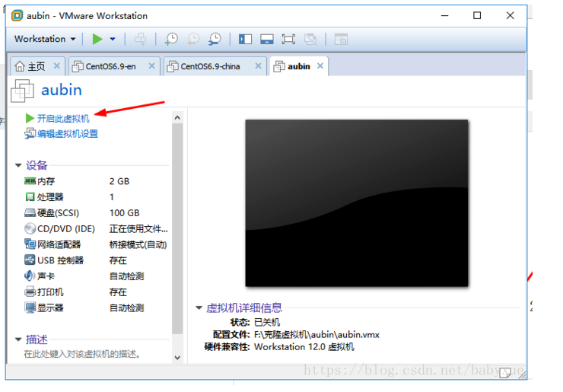The height and width of the screenshot is (392, 563).
Task: Click the Workstation 12.0 虚拟机 compatibility text
Action: (x=304, y=347)
